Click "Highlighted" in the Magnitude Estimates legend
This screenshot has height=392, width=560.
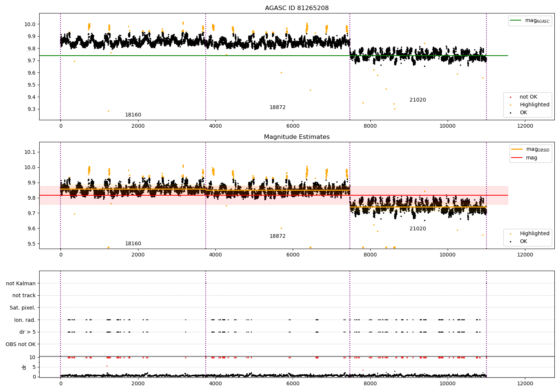coord(535,234)
